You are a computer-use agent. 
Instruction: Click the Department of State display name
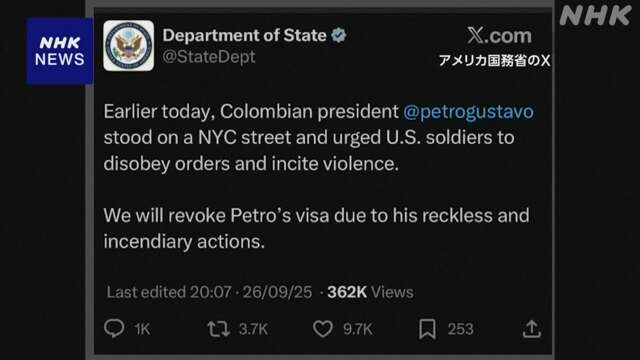(244, 36)
